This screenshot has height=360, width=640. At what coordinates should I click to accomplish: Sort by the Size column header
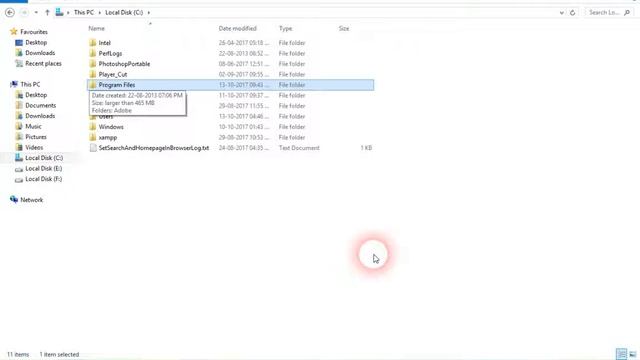(344, 29)
